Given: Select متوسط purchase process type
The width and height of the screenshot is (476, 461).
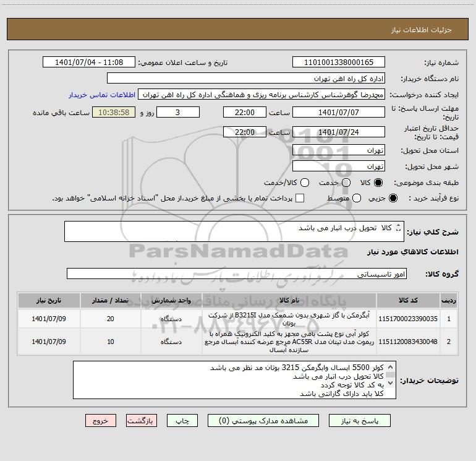Looking at the screenshot, I should [x=357, y=198].
